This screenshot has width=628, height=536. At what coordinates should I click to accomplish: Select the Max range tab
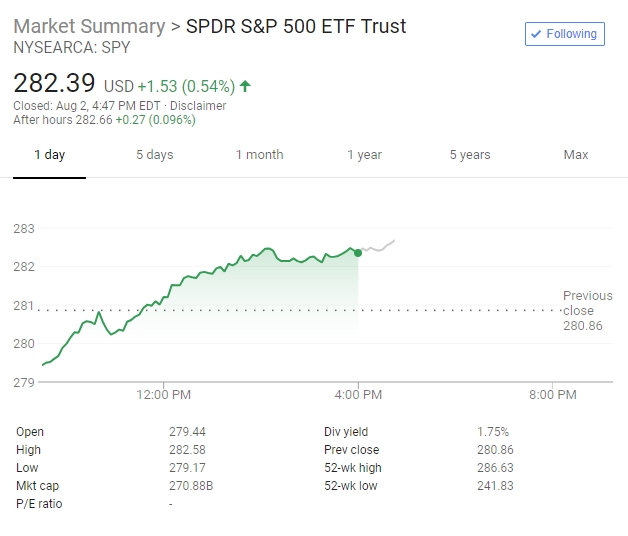pos(576,155)
